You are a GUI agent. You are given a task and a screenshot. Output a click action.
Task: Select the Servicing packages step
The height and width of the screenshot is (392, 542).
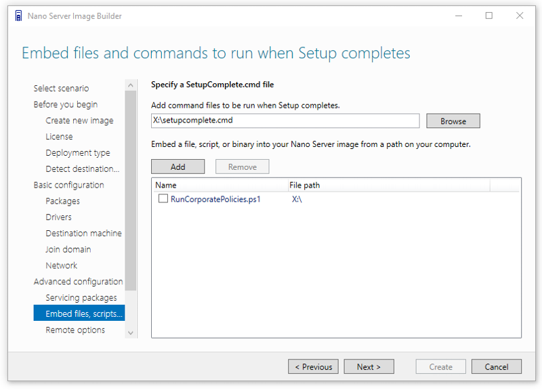click(81, 298)
